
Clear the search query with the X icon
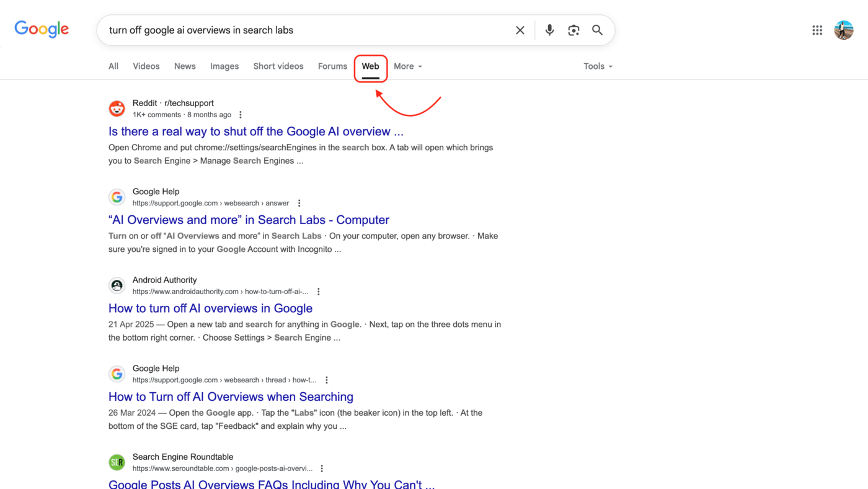tap(520, 30)
